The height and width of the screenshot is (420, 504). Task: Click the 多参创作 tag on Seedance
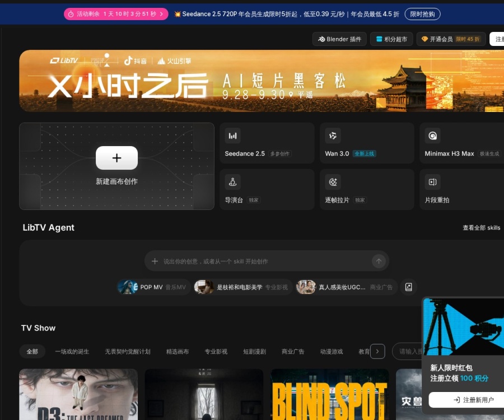(280, 154)
